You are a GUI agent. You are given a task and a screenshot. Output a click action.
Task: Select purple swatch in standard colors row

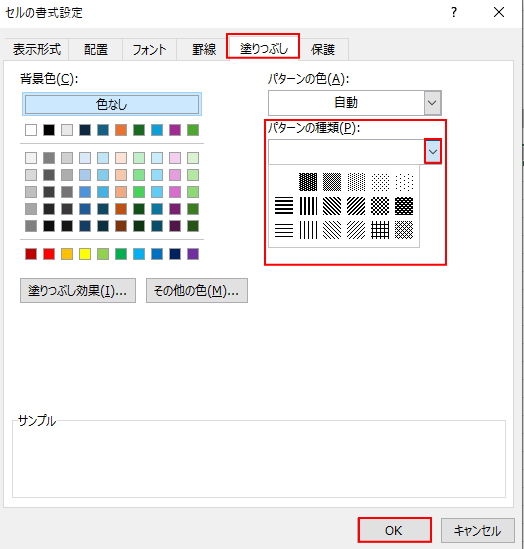(x=193, y=254)
